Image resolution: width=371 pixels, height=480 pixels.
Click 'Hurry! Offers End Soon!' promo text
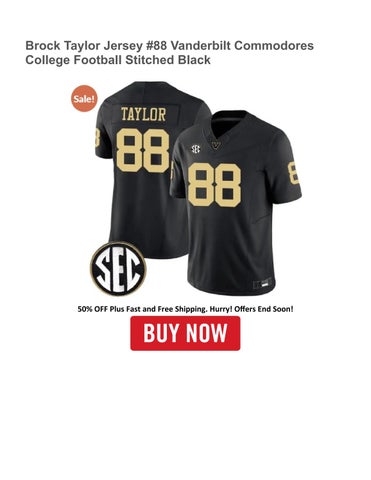[252, 309]
